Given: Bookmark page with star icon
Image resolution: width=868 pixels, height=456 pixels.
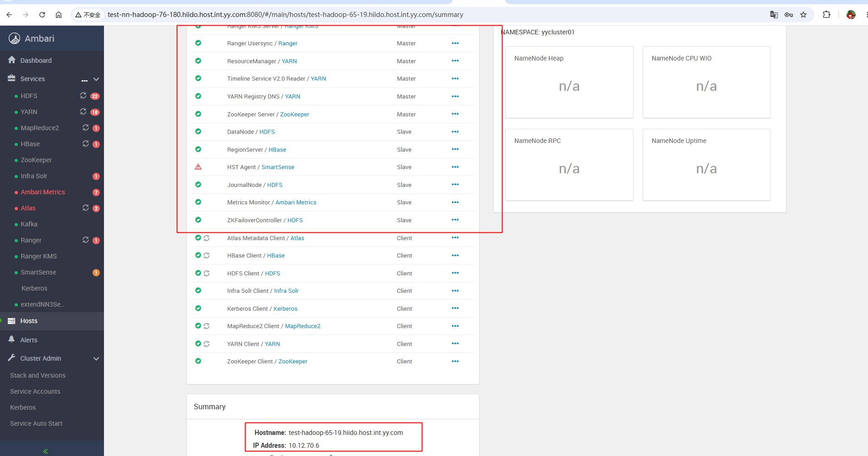Looking at the screenshot, I should click(803, 15).
